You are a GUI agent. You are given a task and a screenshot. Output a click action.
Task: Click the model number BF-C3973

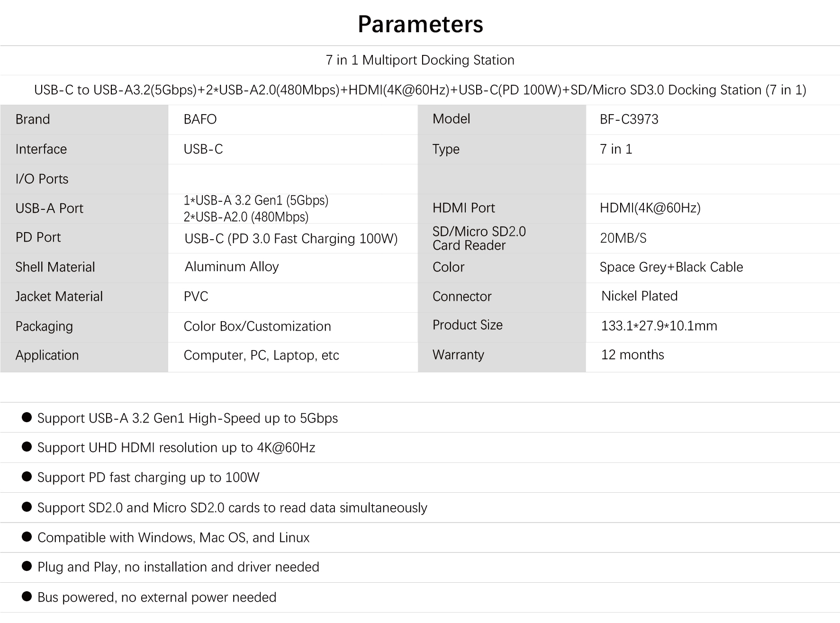tap(629, 119)
